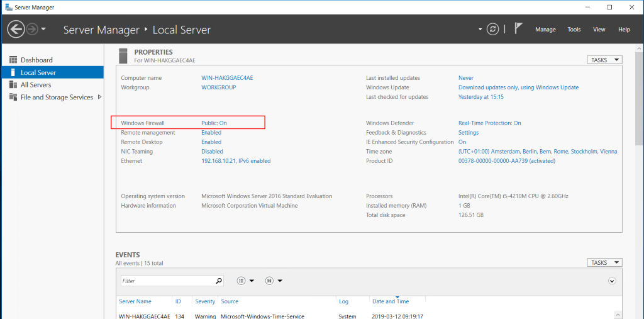Screen dimensions: 644x319
Task: Click Windows Firewall Public: On link
Action: (x=214, y=123)
